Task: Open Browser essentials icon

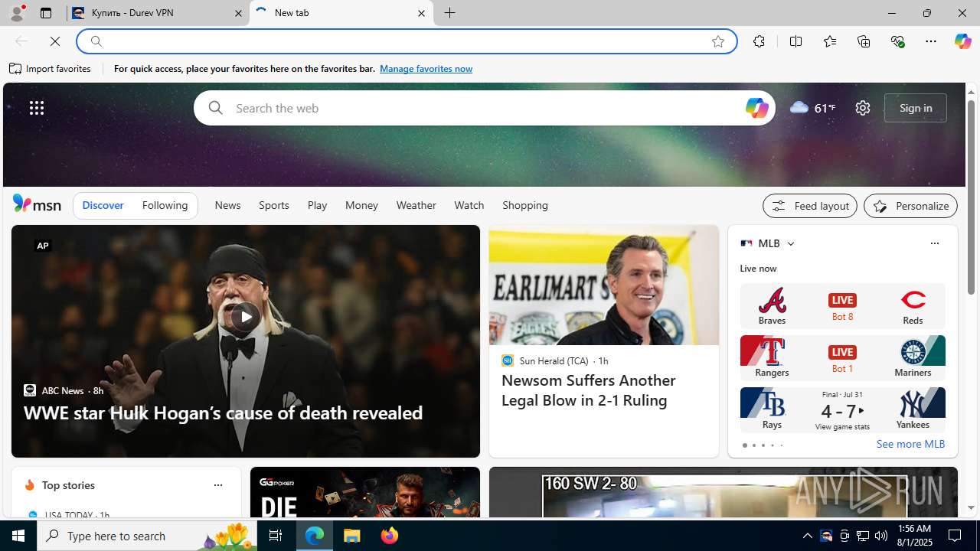Action: click(x=897, y=41)
